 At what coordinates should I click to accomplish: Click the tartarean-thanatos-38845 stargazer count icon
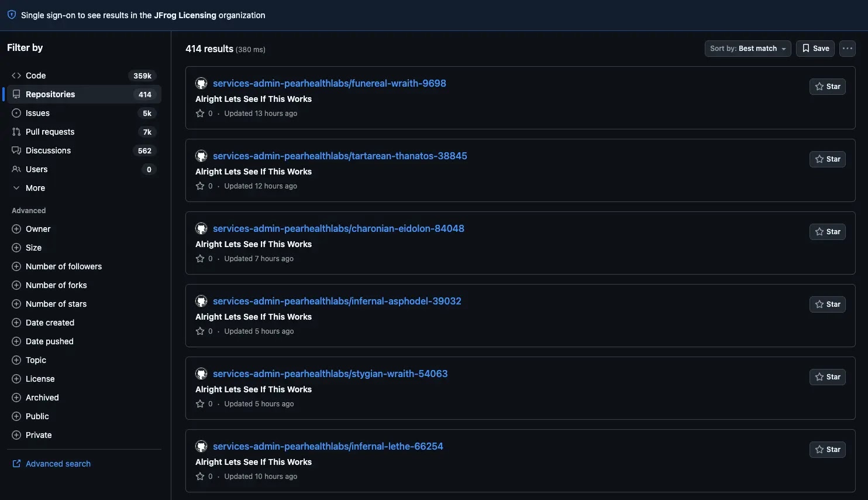click(x=200, y=186)
